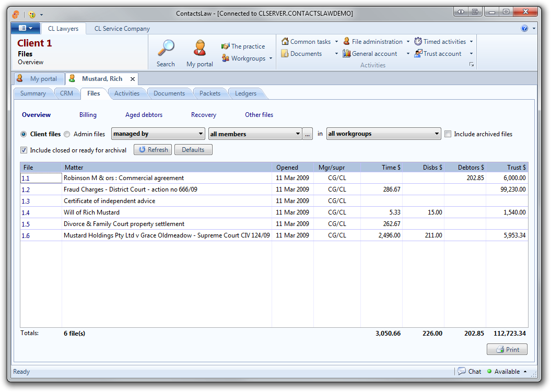Screen dimensions: 551x392
Task: Click the navigation arrows icon in title bar
Action: pos(461,11)
